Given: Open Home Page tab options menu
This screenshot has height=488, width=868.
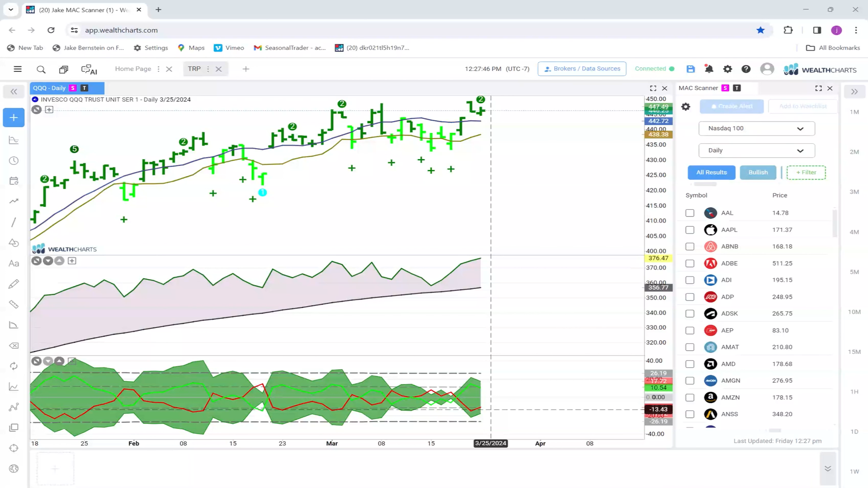Looking at the screenshot, I should (x=158, y=69).
